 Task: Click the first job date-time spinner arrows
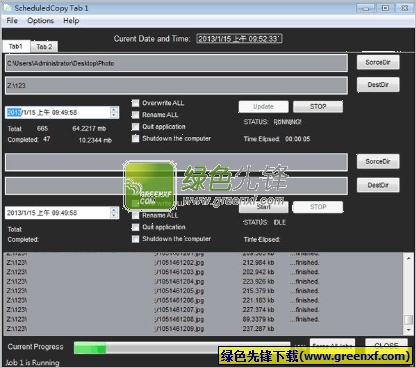click(x=114, y=112)
